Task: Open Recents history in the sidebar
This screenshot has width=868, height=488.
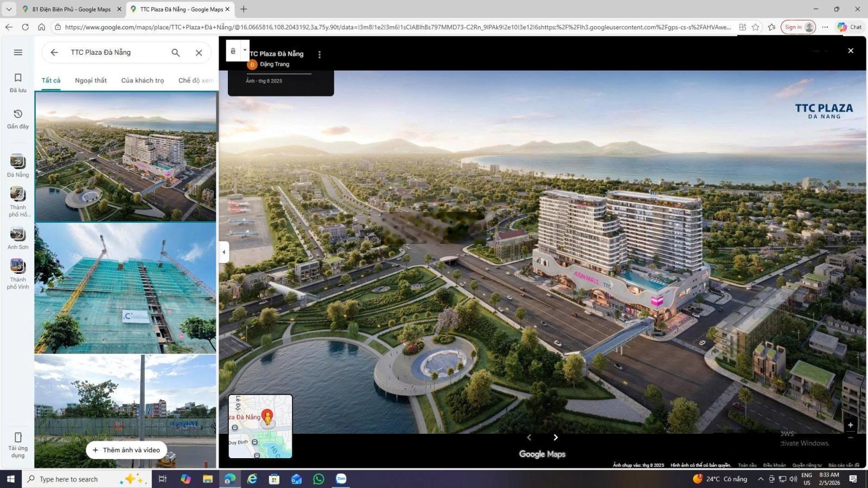Action: click(18, 114)
